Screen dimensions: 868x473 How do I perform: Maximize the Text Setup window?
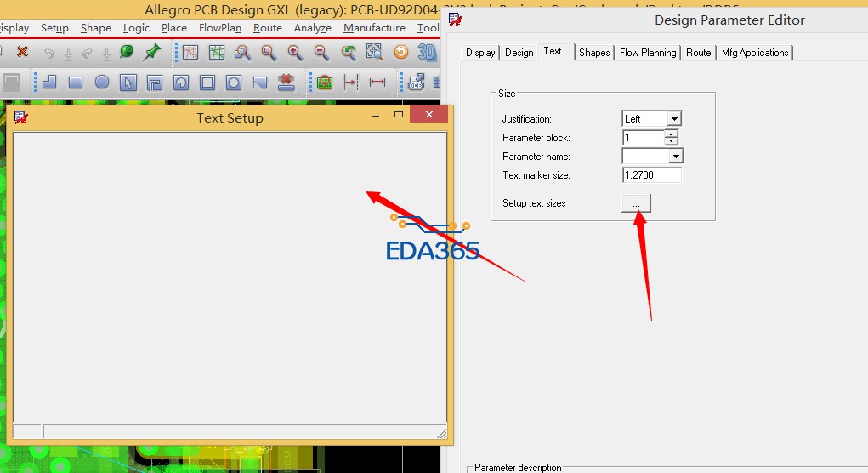tap(398, 115)
